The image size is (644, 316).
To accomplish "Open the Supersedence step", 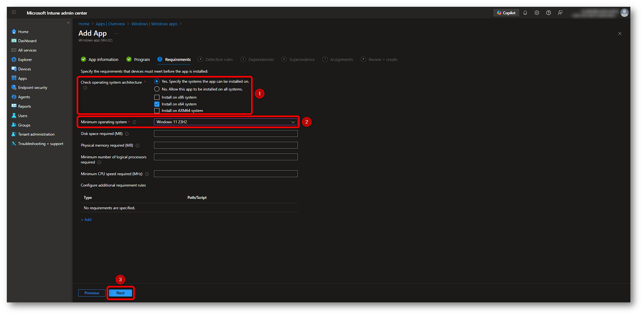I will point(298,59).
